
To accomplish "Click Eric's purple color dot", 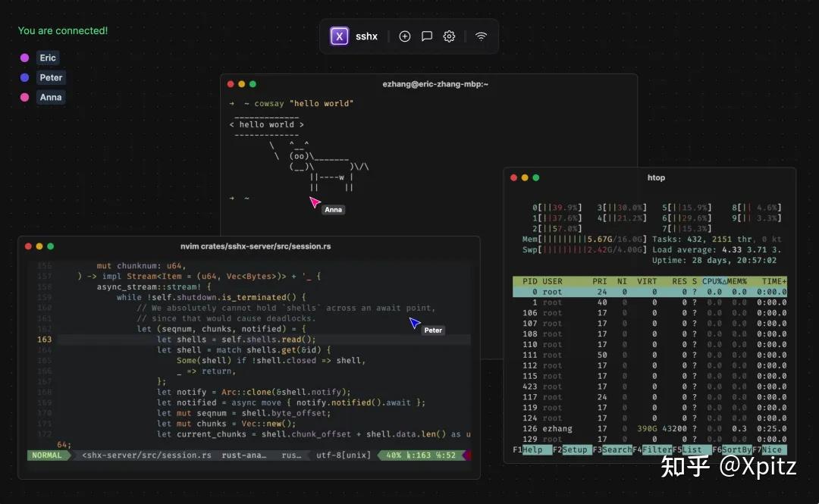I will pos(24,58).
